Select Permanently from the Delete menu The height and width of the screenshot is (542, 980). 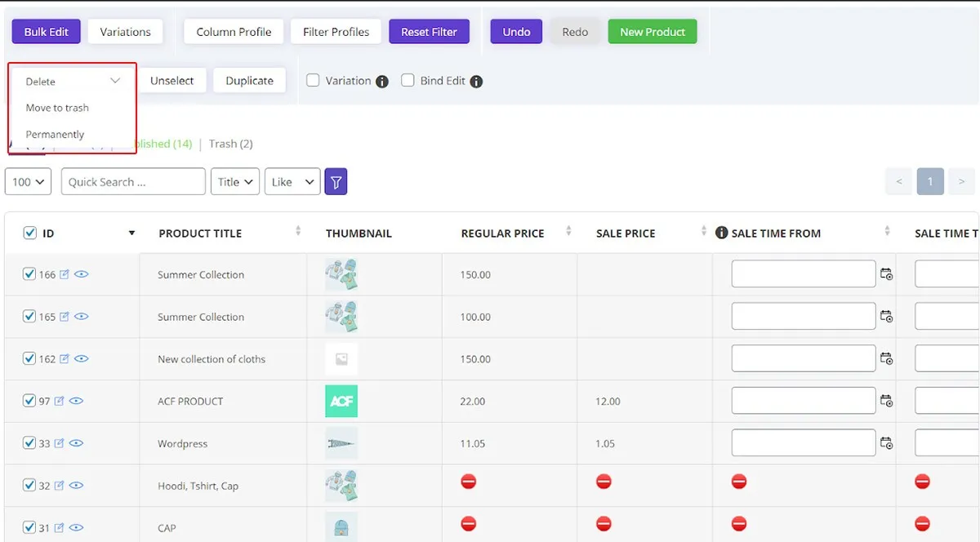[55, 135]
